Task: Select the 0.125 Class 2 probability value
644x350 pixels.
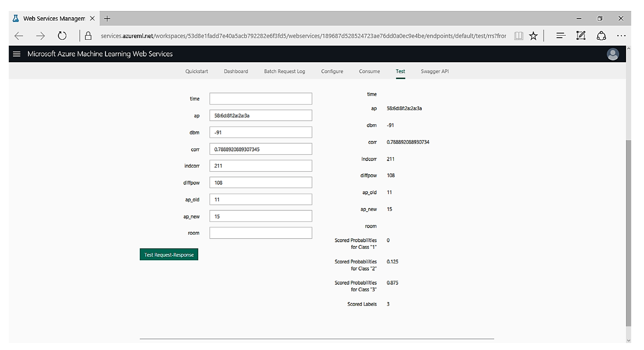Action: pyautogui.click(x=392, y=261)
